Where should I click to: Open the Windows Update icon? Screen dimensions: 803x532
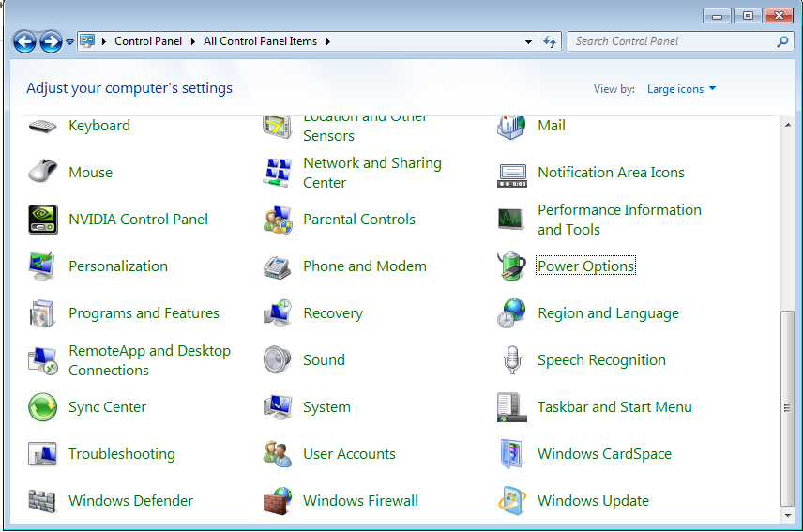511,501
